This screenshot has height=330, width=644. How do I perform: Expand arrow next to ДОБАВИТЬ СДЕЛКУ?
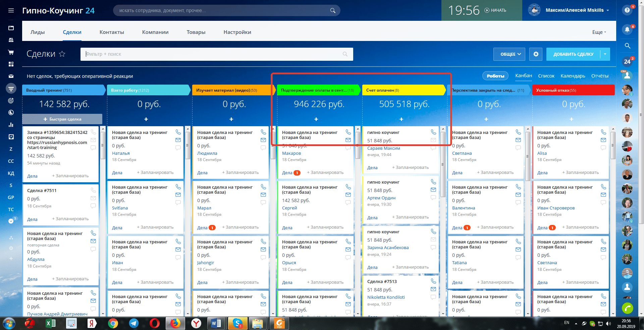(605, 54)
